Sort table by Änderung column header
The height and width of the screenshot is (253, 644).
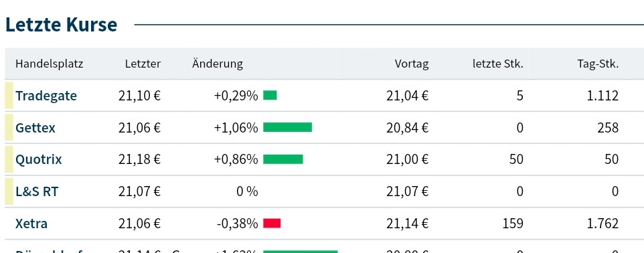tap(218, 64)
